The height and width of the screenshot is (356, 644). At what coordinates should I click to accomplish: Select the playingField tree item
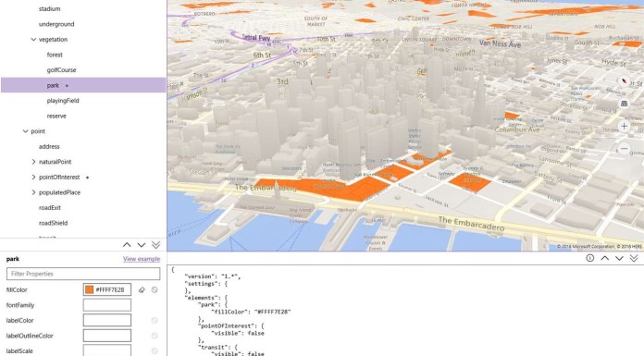pos(63,101)
